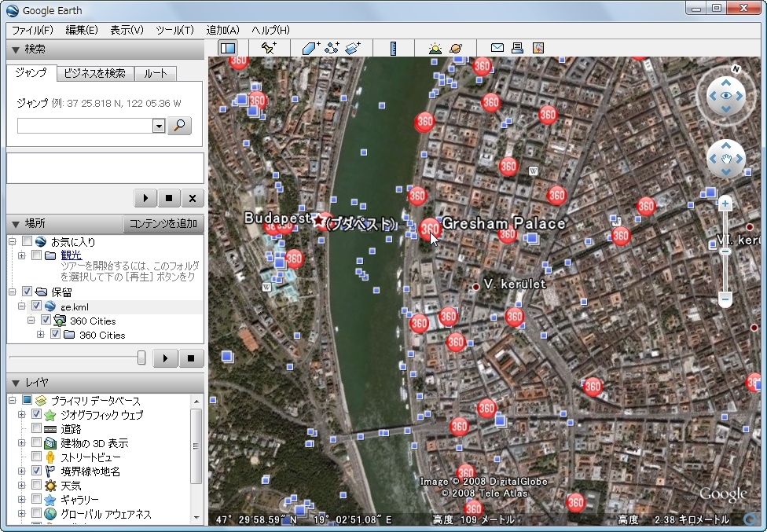767x532 pixels.
Task: Click the ge.kml globe icon
Action: coord(50,306)
